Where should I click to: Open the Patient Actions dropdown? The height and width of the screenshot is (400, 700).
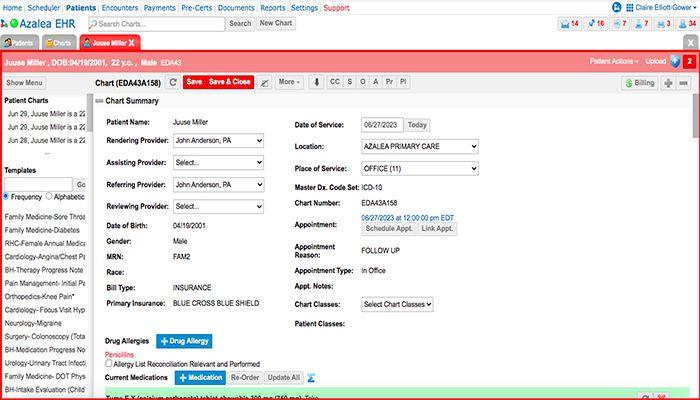point(614,62)
